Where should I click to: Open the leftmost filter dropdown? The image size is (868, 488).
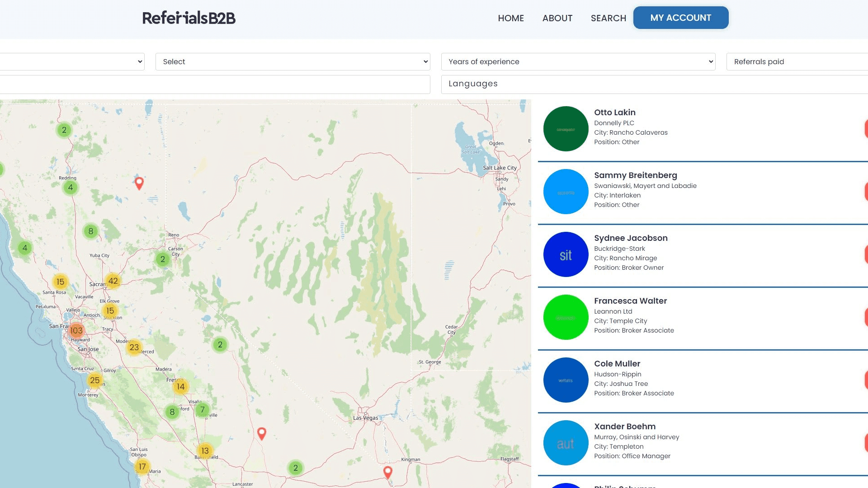click(70, 61)
